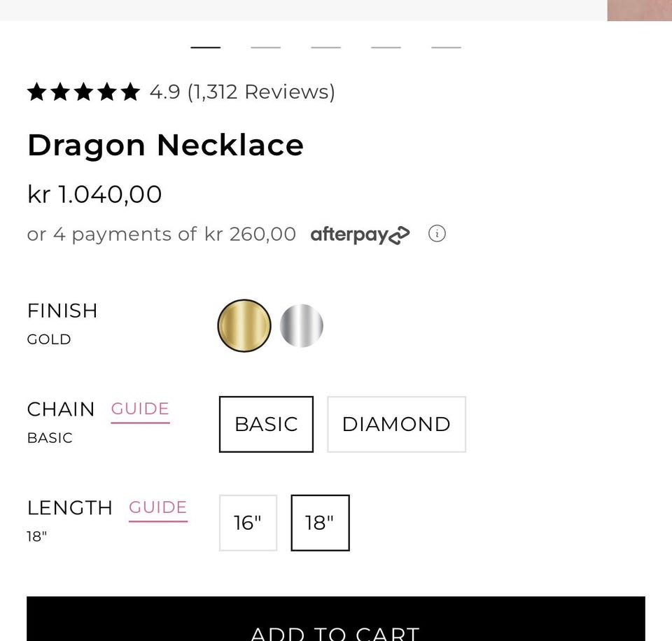
Task: Click the Afterpay info icon
Action: [437, 234]
